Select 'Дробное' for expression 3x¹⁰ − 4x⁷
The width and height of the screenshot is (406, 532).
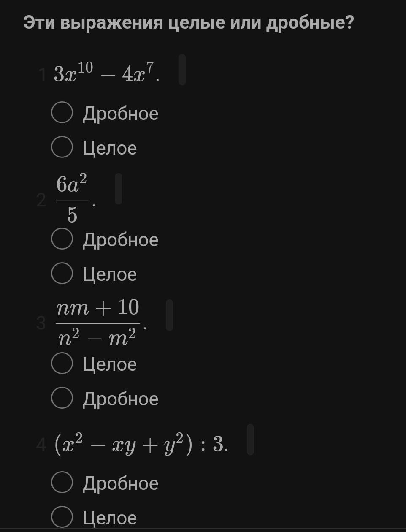(62, 113)
